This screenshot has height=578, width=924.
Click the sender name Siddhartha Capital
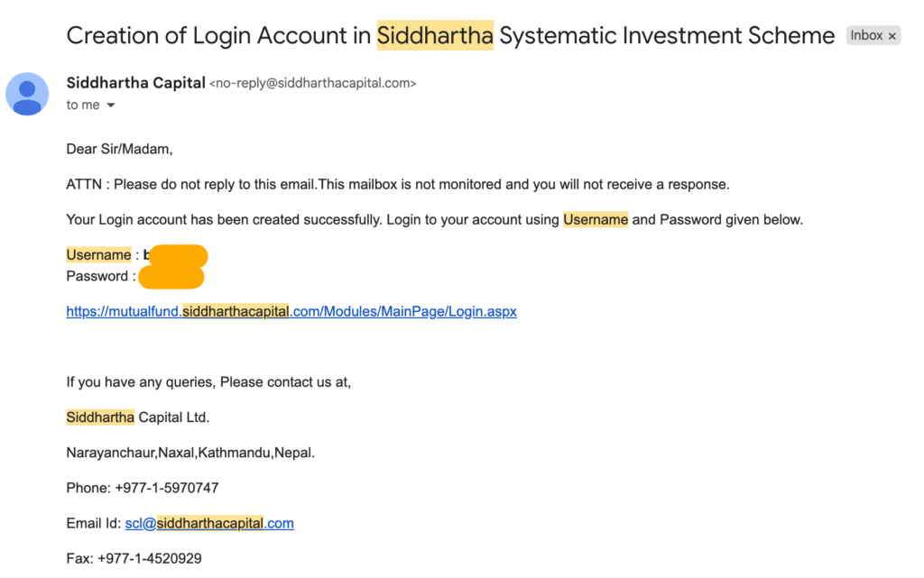[x=135, y=83]
